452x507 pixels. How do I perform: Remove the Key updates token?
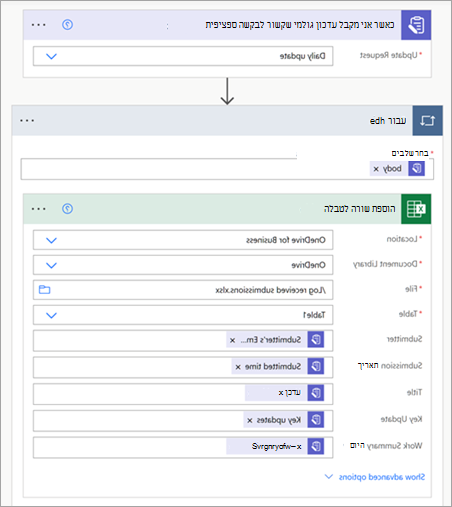pos(250,421)
